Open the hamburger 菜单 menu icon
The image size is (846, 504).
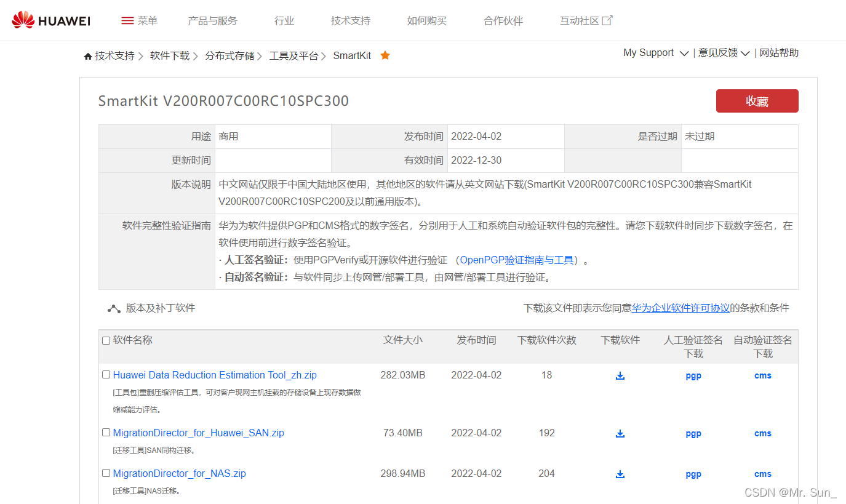pyautogui.click(x=127, y=20)
